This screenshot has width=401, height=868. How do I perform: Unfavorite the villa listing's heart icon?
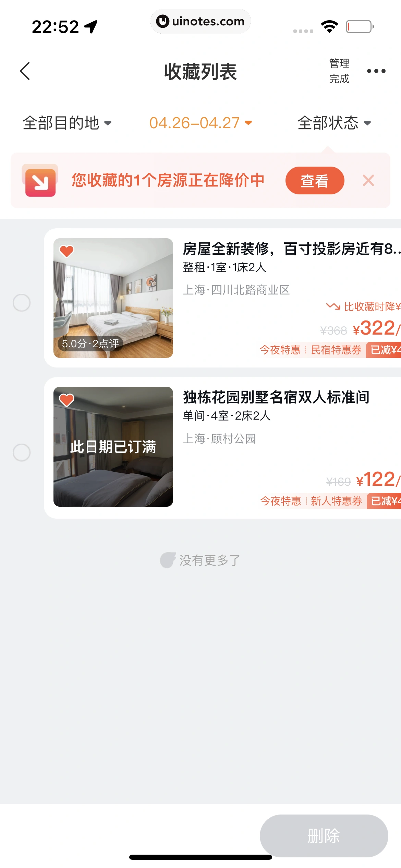[66, 400]
